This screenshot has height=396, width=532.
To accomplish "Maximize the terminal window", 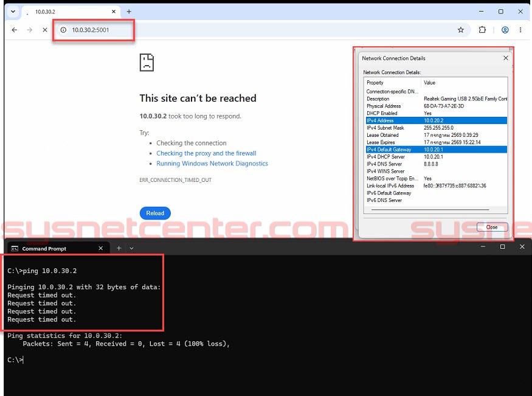I will coord(502,247).
